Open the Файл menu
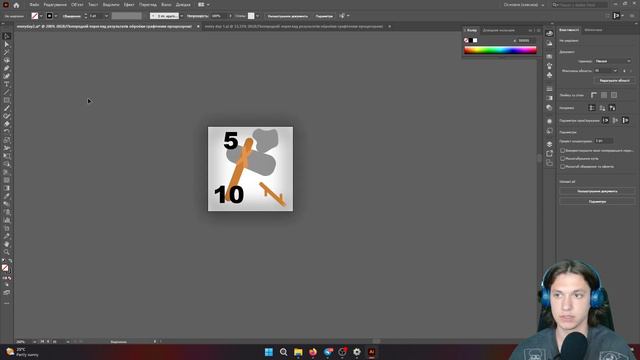Viewport: 640px width, 360px height. pos(34,5)
